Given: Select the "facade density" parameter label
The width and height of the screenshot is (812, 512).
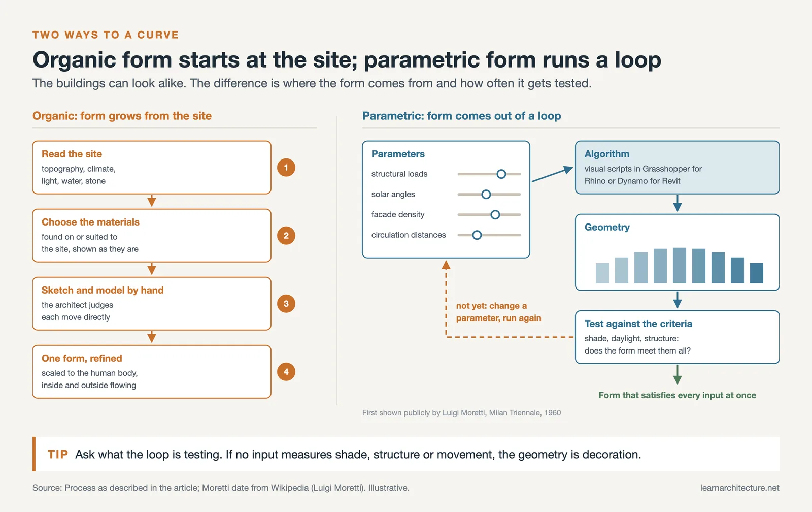Looking at the screenshot, I should (398, 214).
